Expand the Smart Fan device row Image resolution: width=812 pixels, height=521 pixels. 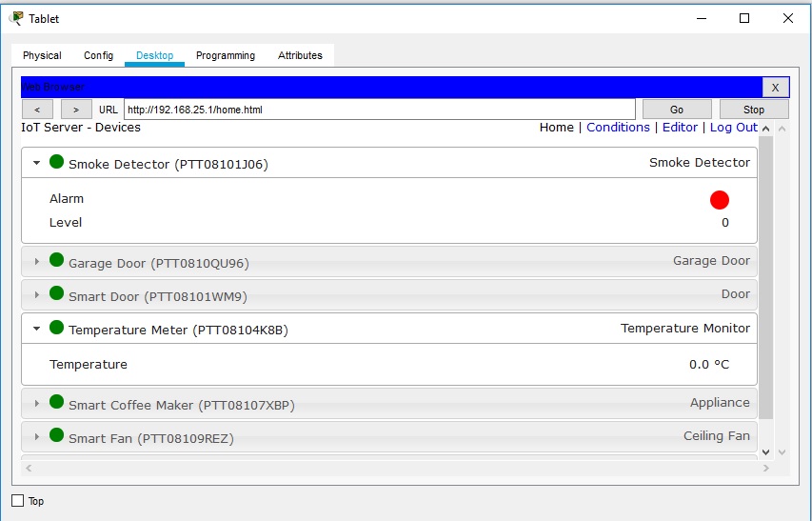[36, 436]
